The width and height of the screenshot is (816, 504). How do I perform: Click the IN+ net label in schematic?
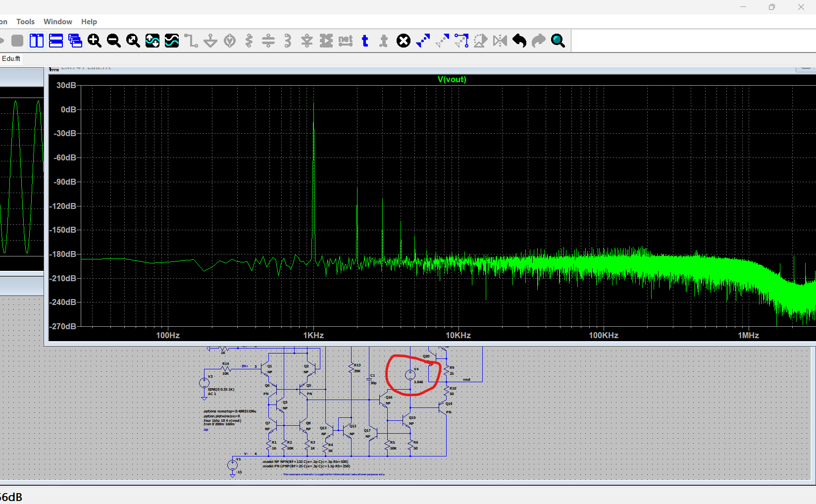click(x=245, y=366)
